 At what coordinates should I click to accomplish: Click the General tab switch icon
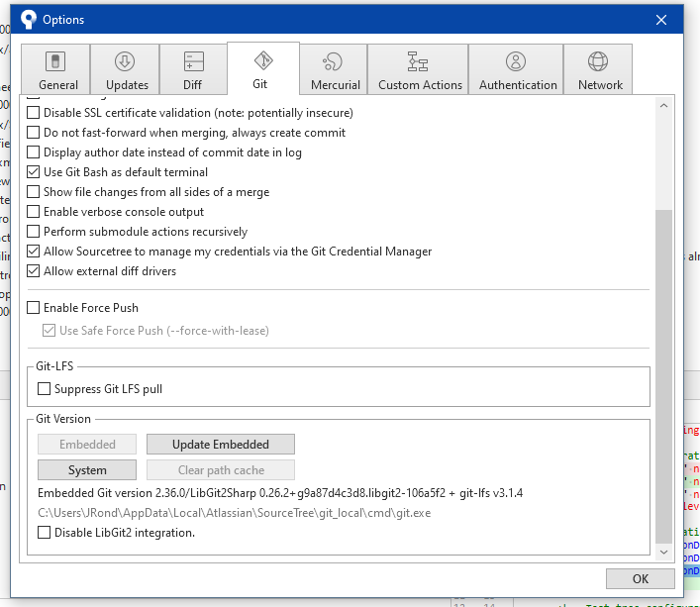click(x=55, y=61)
